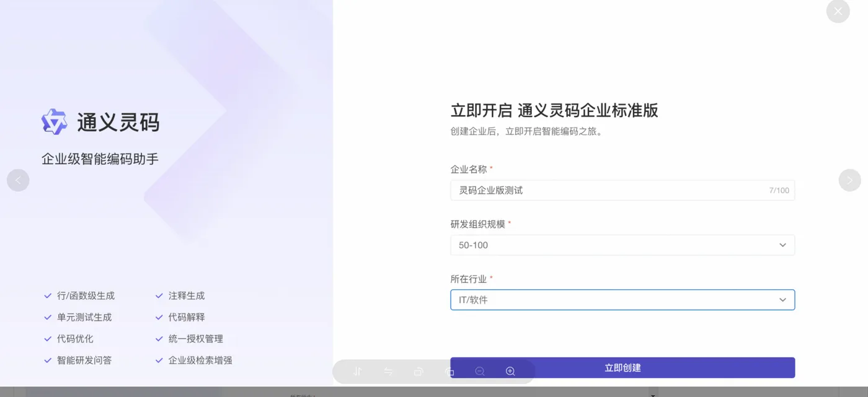Go to the next image
868x397 pixels.
tap(849, 180)
